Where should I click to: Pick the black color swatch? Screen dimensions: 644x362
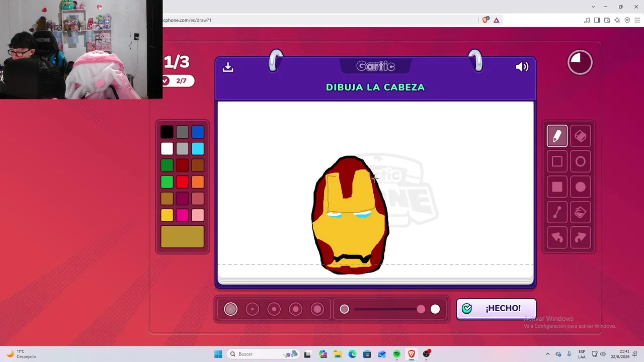coord(167,132)
